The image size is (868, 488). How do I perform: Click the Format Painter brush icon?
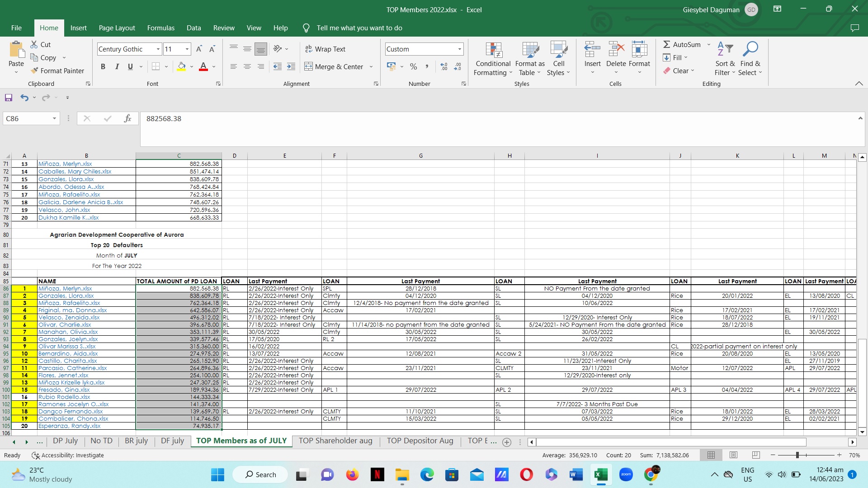point(34,70)
